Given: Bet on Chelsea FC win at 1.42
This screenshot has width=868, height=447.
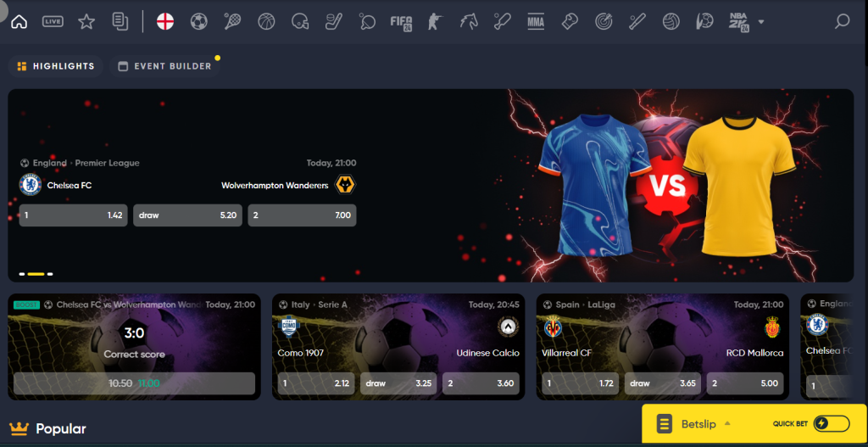Looking at the screenshot, I should tap(74, 215).
